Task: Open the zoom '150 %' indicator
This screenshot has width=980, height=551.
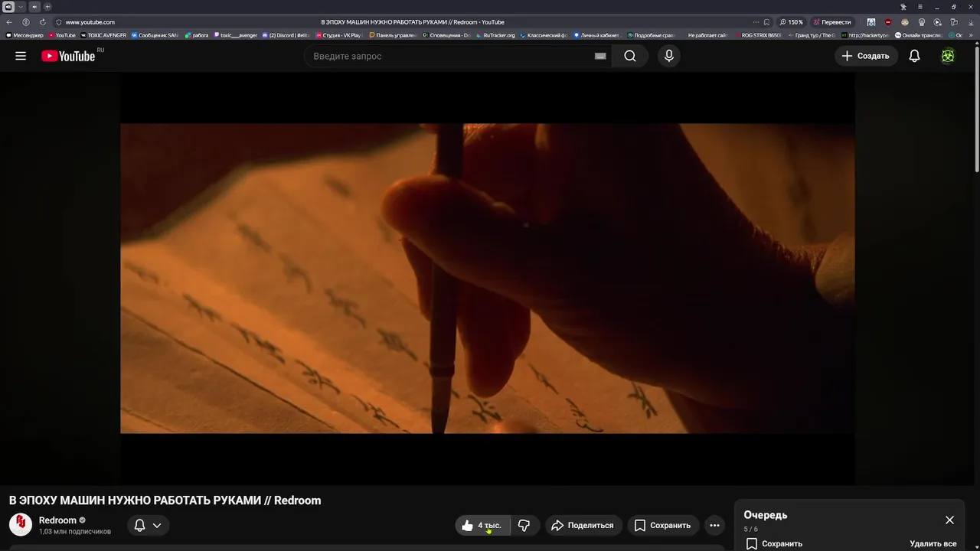Action: click(x=792, y=22)
